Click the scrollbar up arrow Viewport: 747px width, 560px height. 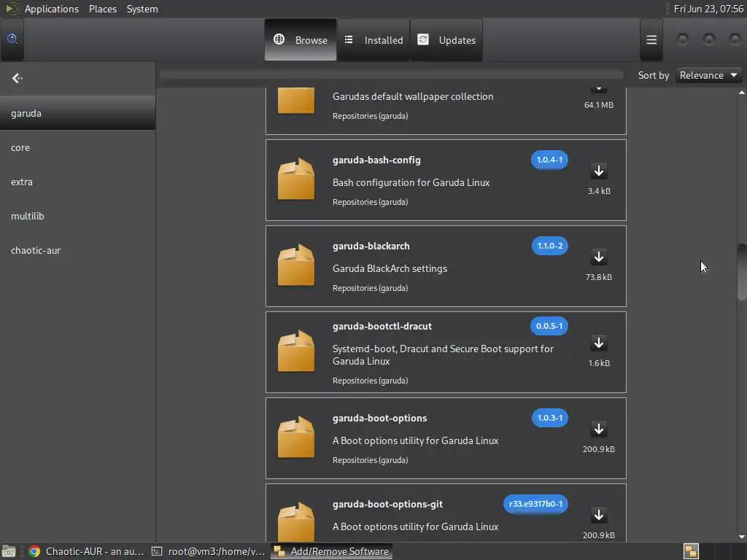tap(741, 93)
